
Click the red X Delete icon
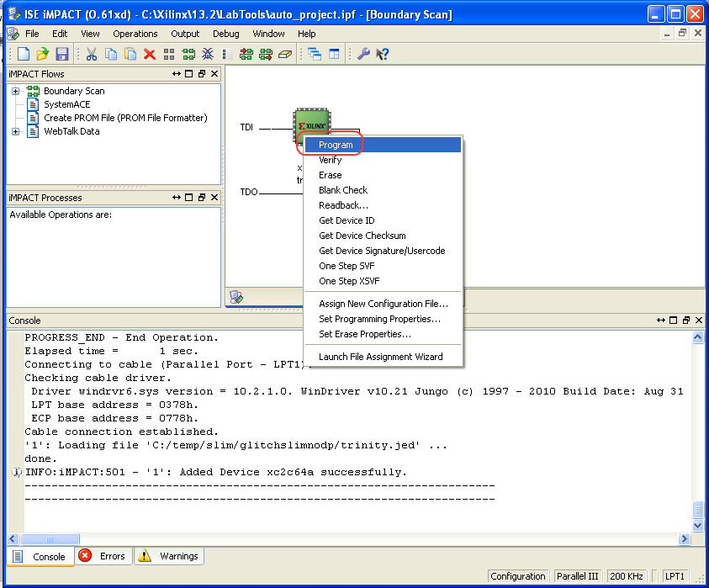150,54
